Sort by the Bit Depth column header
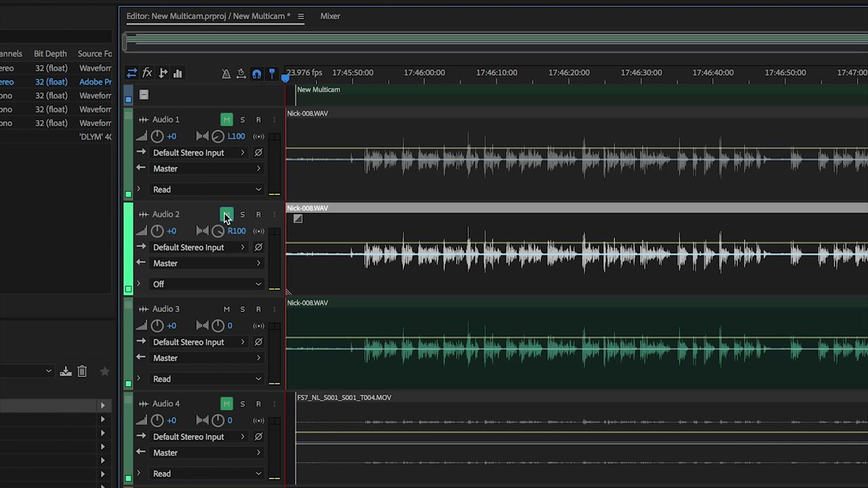Image resolution: width=868 pixels, height=488 pixels. [x=50, y=54]
